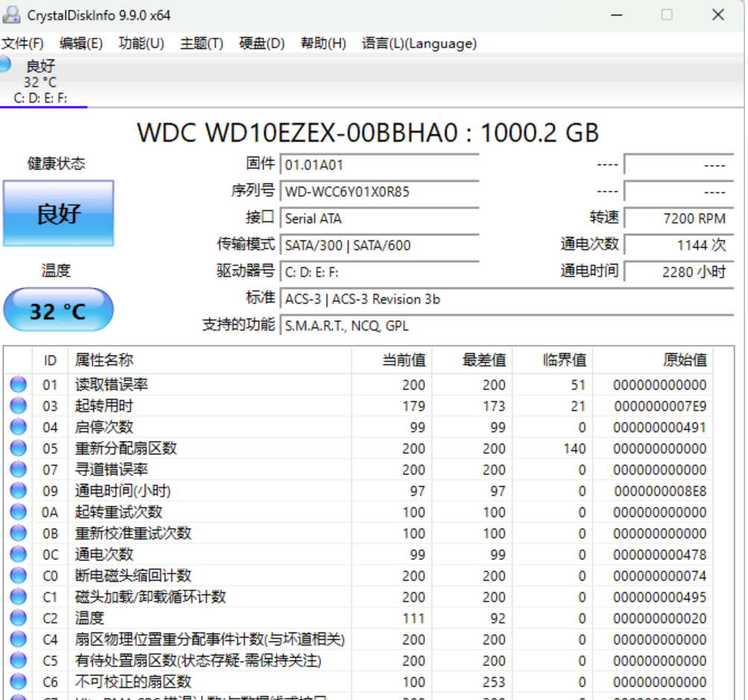The width and height of the screenshot is (748, 700).
Task: Click status orb for 0C 通电次数
Action: (18, 554)
